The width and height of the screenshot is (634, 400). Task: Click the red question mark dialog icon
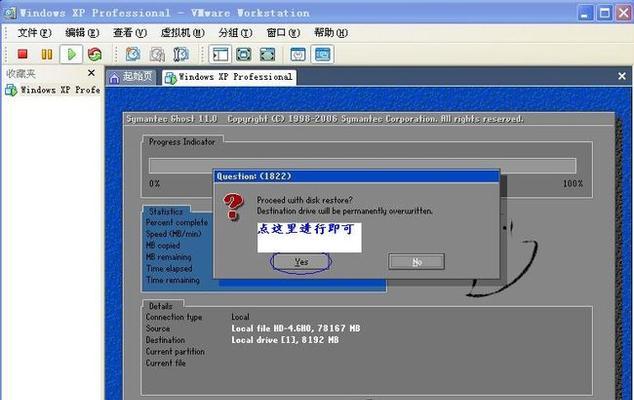pyautogui.click(x=233, y=207)
